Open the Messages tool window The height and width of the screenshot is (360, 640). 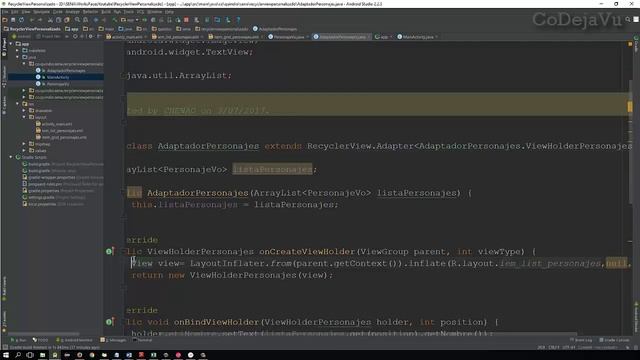click(x=113, y=340)
